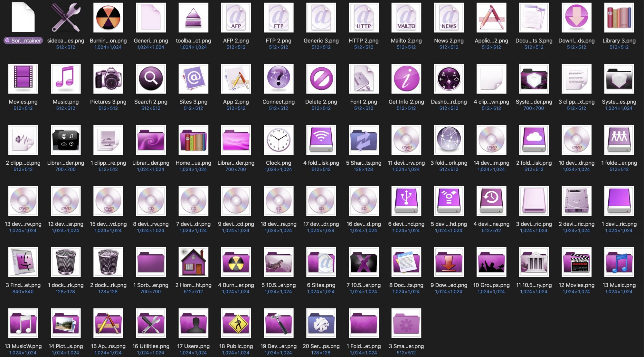Click the full trash dock icon
The width and height of the screenshot is (644, 357).
point(108,262)
